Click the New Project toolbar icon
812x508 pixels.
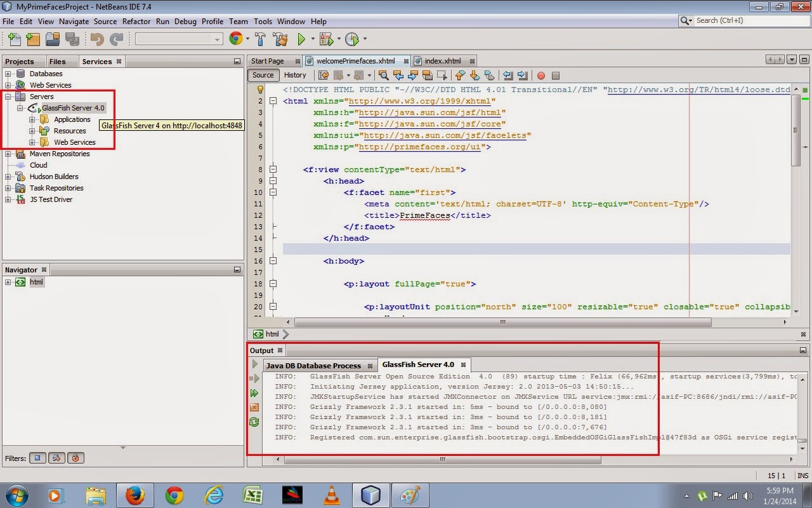pos(33,39)
